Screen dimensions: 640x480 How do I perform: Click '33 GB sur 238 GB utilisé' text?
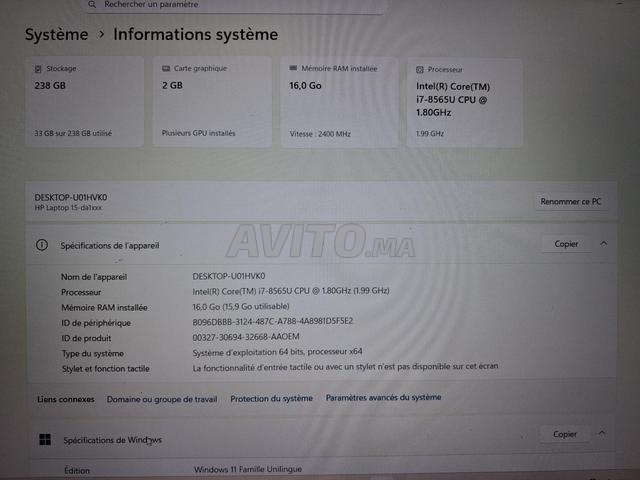point(73,133)
